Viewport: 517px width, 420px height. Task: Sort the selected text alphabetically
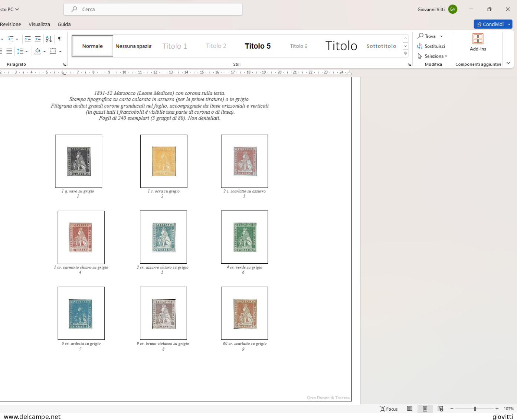49,39
